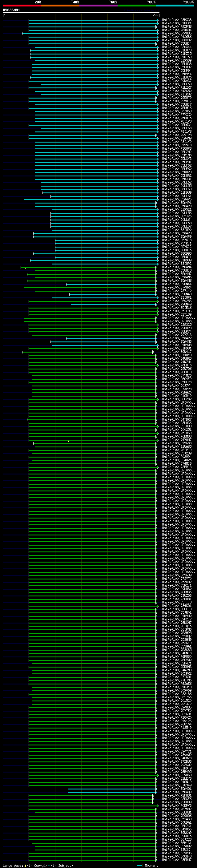Open hit UniRef100_A8HX38
Viewport: 197px width, 868px height.
pos(176,20)
